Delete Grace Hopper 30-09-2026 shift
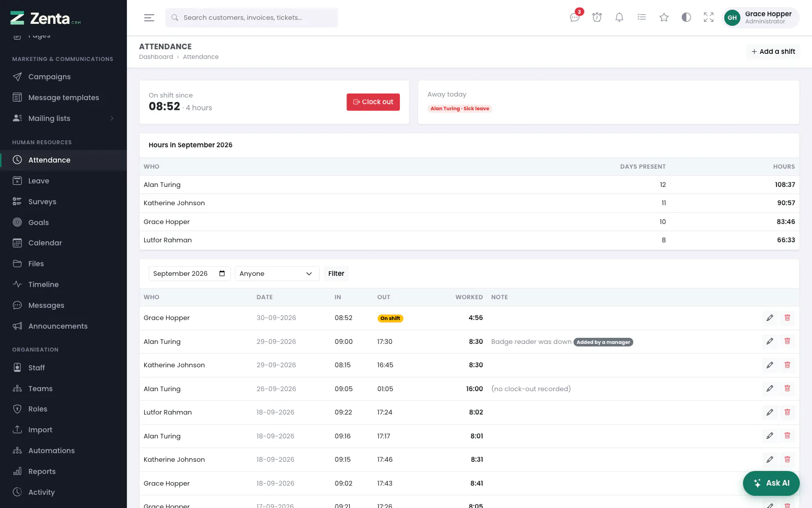 788,318
